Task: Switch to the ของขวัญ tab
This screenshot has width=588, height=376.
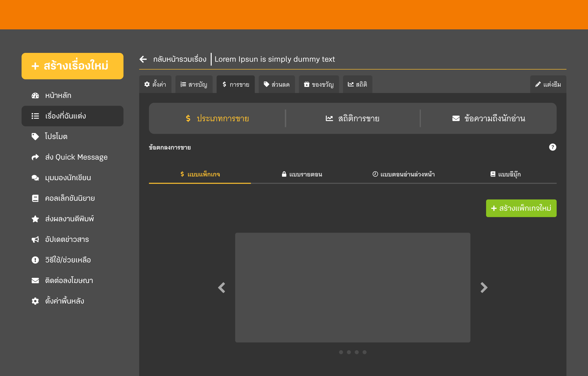Action: [319, 84]
